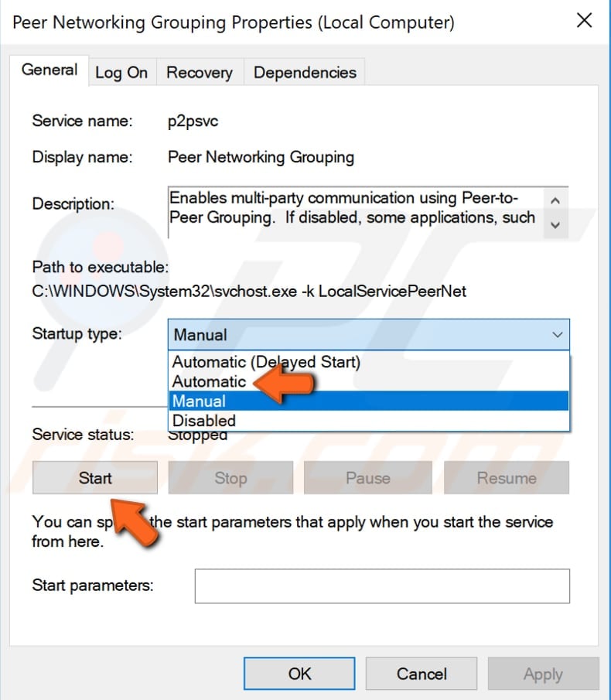The image size is (611, 700).
Task: Cancel the properties dialog
Action: [421, 673]
